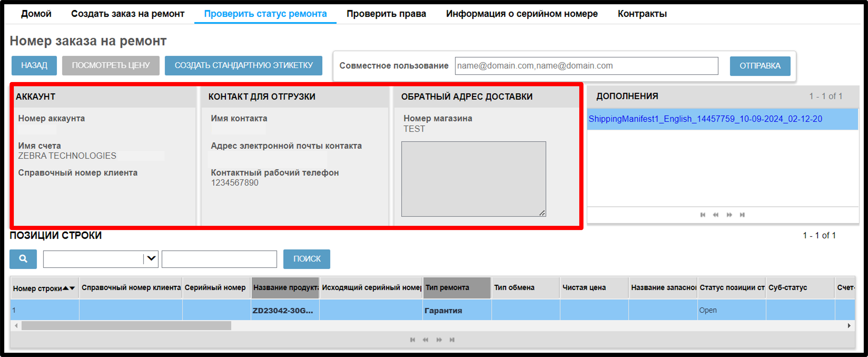Open Создать заказ на ремонт tab
Image resolution: width=868 pixels, height=357 pixels.
[x=128, y=14]
